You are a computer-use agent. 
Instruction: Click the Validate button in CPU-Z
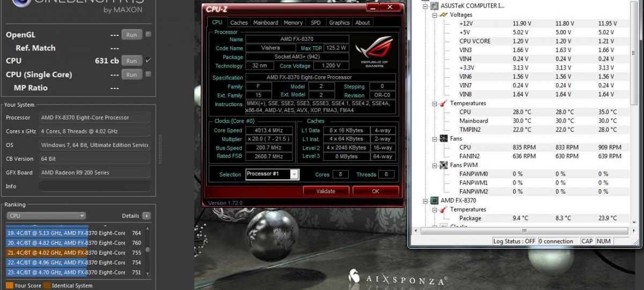click(x=326, y=191)
